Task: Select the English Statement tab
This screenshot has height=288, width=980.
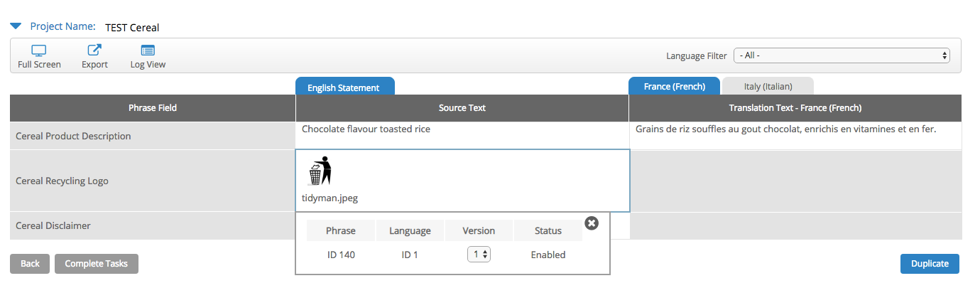Action: [344, 87]
